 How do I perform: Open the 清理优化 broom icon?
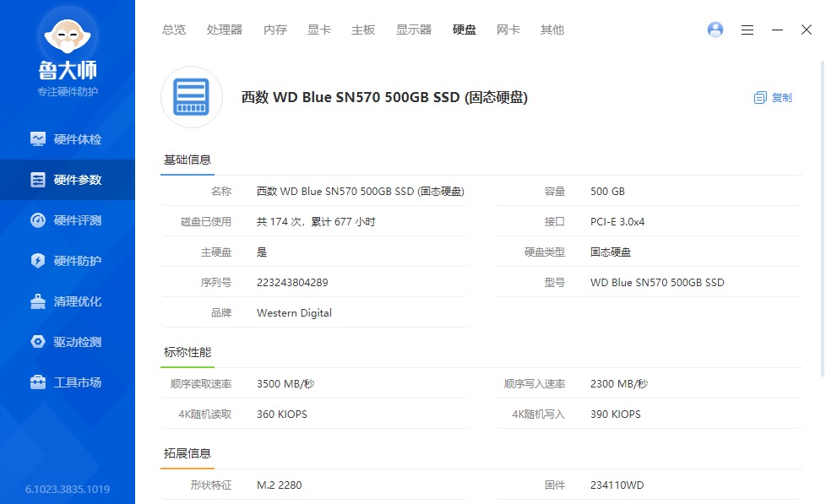pos(38,301)
